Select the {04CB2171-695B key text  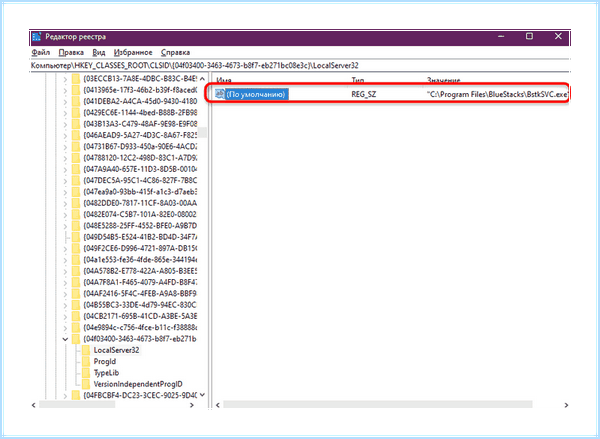coord(140,317)
